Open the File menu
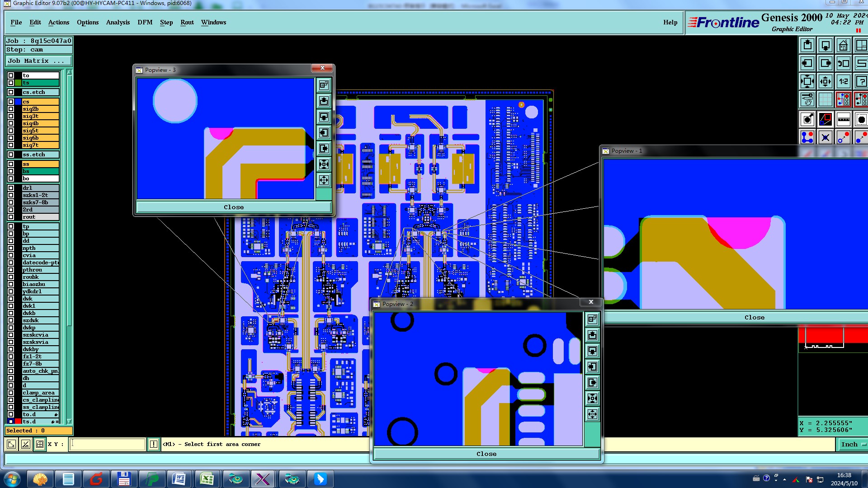 point(16,22)
